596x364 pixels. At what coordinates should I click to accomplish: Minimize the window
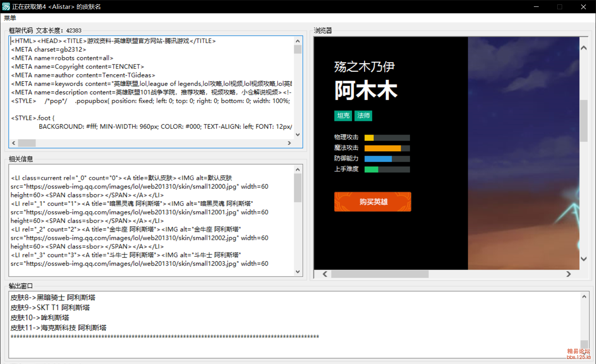pos(536,6)
